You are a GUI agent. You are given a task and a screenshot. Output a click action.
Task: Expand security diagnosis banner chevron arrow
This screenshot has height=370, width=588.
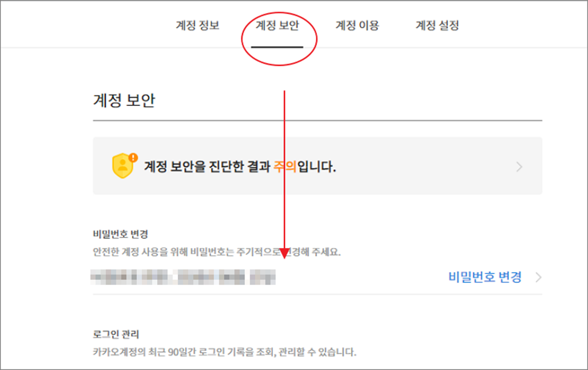(519, 167)
